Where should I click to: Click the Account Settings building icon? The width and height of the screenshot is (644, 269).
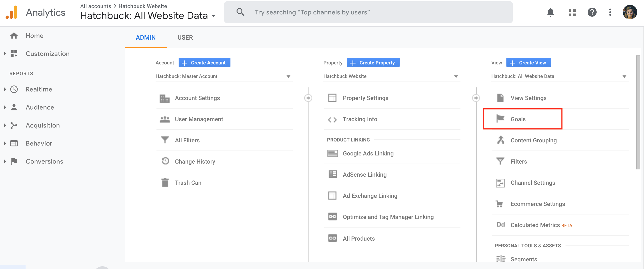(x=165, y=98)
